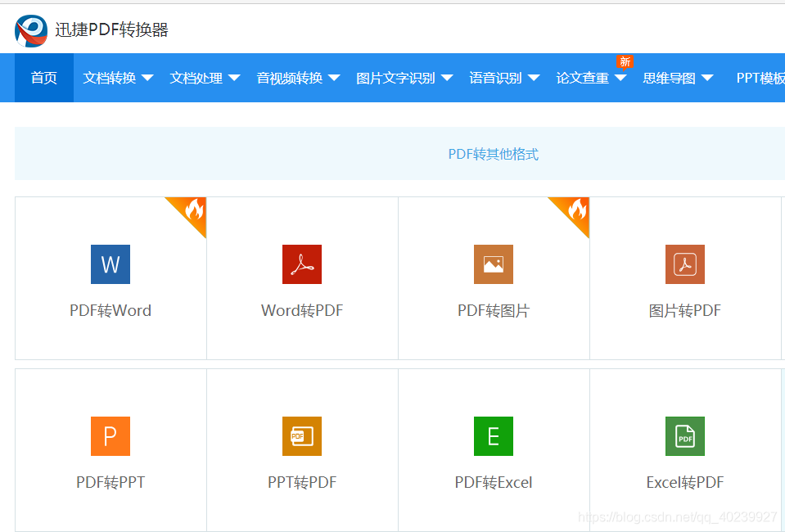785x532 pixels.
Task: Expand the dropdown arrow beside 文档处理
Action: [x=234, y=78]
